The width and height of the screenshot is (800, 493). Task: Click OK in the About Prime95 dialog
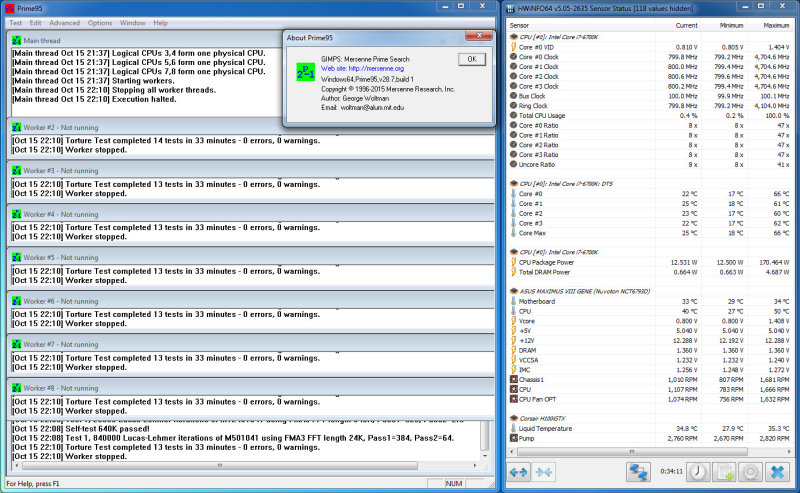(x=471, y=59)
